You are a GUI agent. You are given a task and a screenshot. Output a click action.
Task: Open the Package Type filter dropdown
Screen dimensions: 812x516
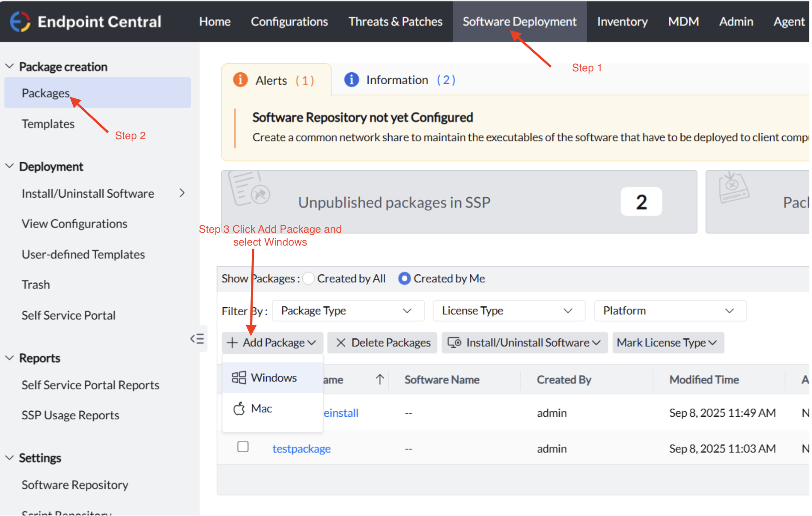[348, 311]
